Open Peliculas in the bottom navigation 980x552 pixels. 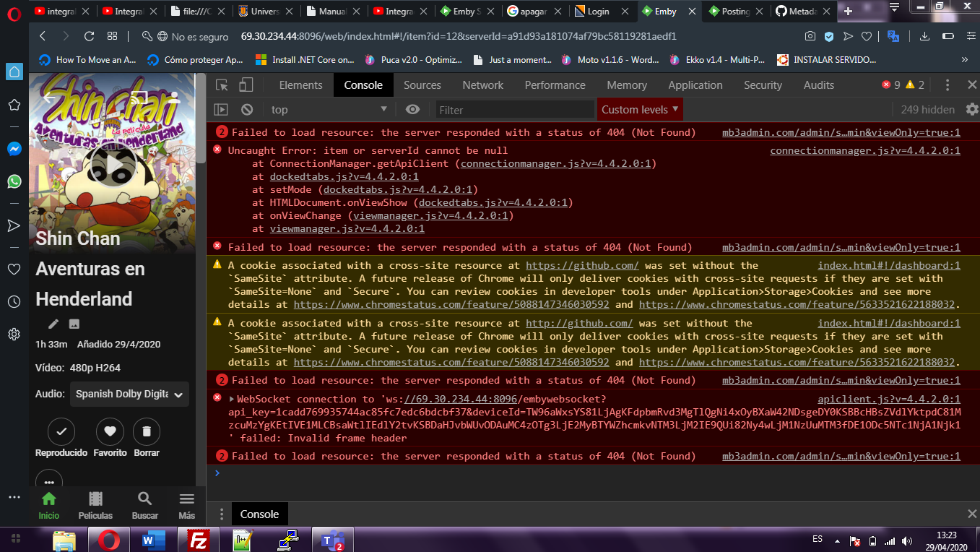(96, 505)
